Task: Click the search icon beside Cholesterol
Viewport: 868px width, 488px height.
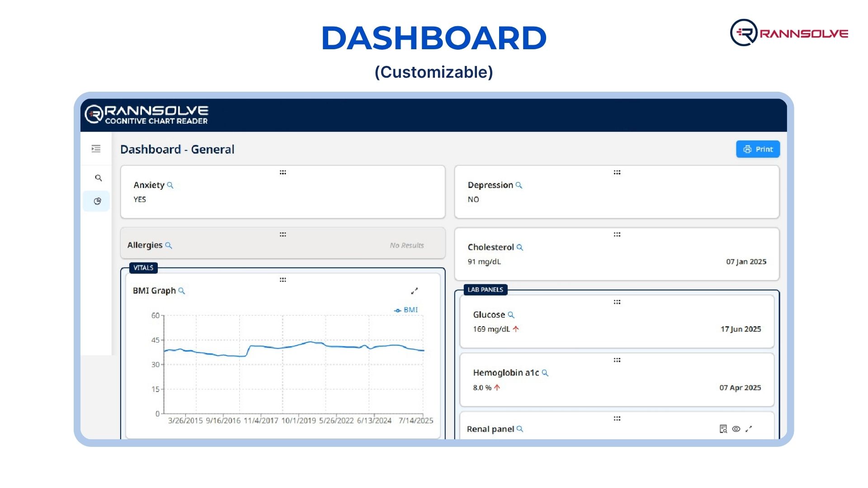Action: [520, 247]
